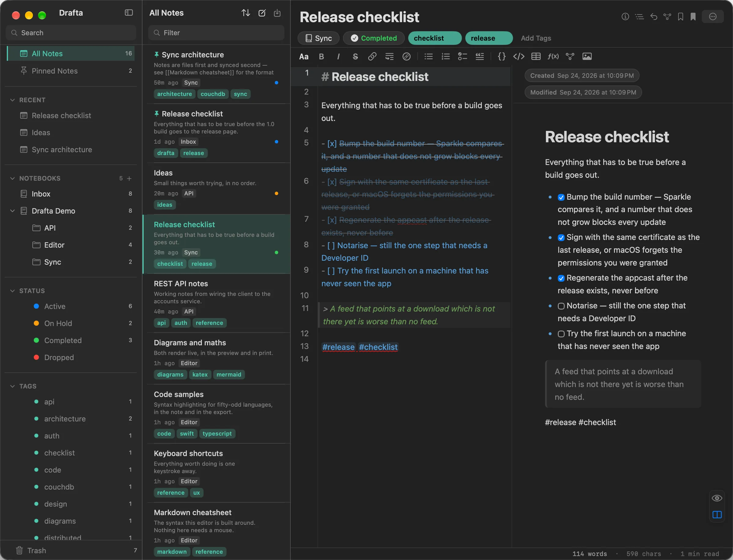Viewport: 733px width, 560px height.
Task: Check the Try the first launch checkbox
Action: click(561, 334)
